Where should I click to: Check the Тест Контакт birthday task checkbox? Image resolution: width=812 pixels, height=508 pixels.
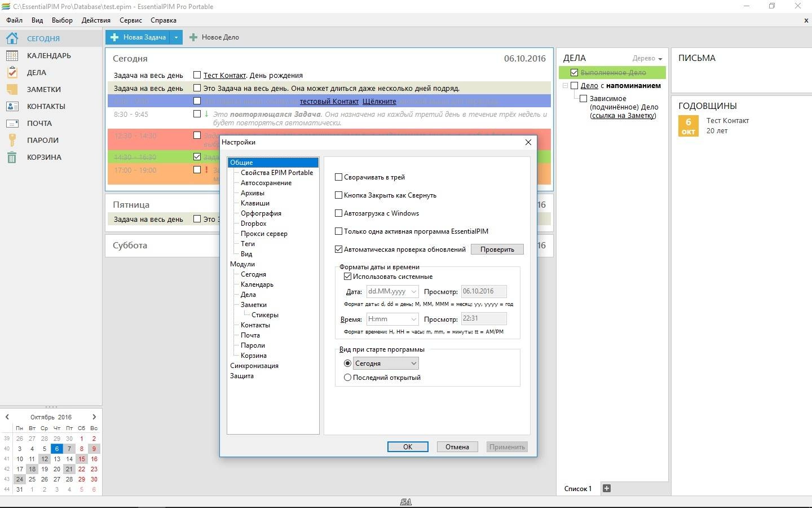tap(197, 75)
